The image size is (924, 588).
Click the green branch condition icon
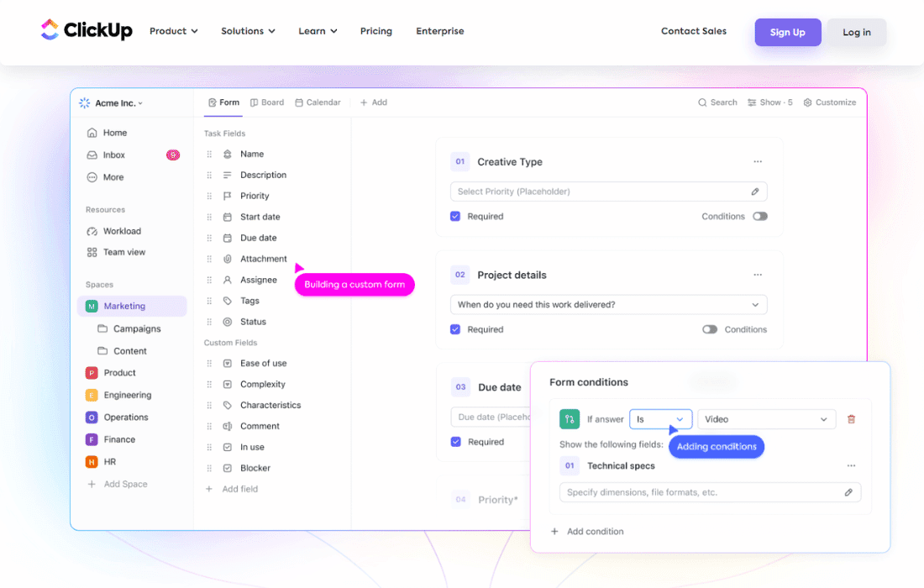[x=570, y=419]
